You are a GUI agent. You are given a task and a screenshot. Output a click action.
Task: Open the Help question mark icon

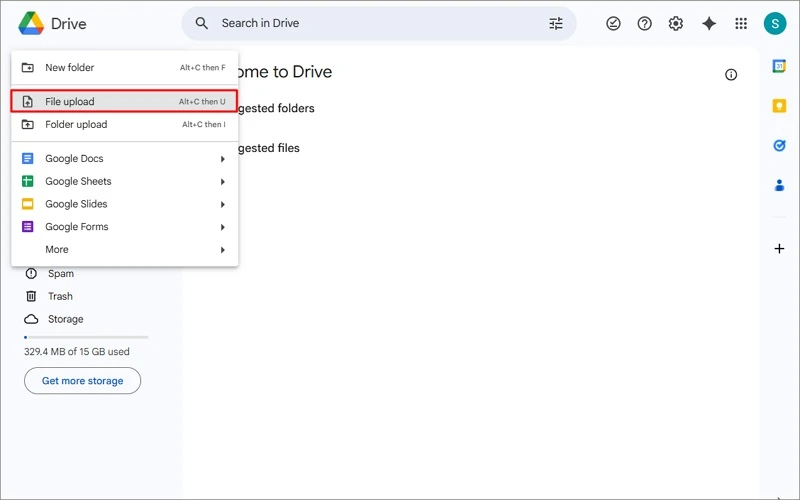coord(644,23)
